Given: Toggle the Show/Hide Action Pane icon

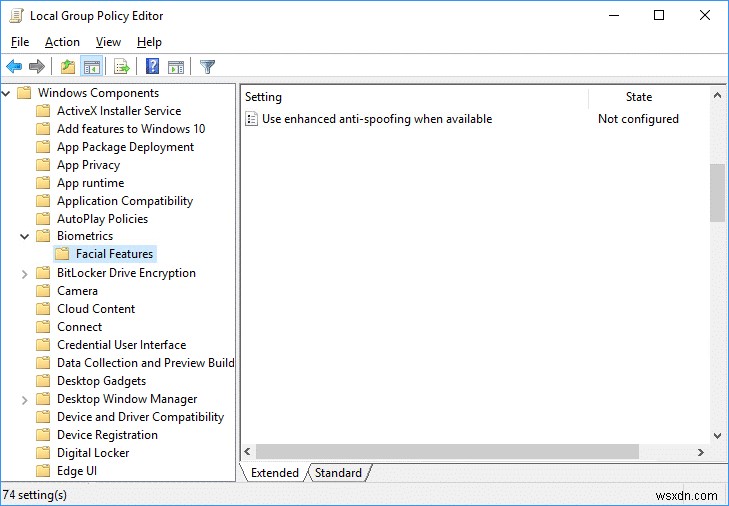Looking at the screenshot, I should click(176, 67).
